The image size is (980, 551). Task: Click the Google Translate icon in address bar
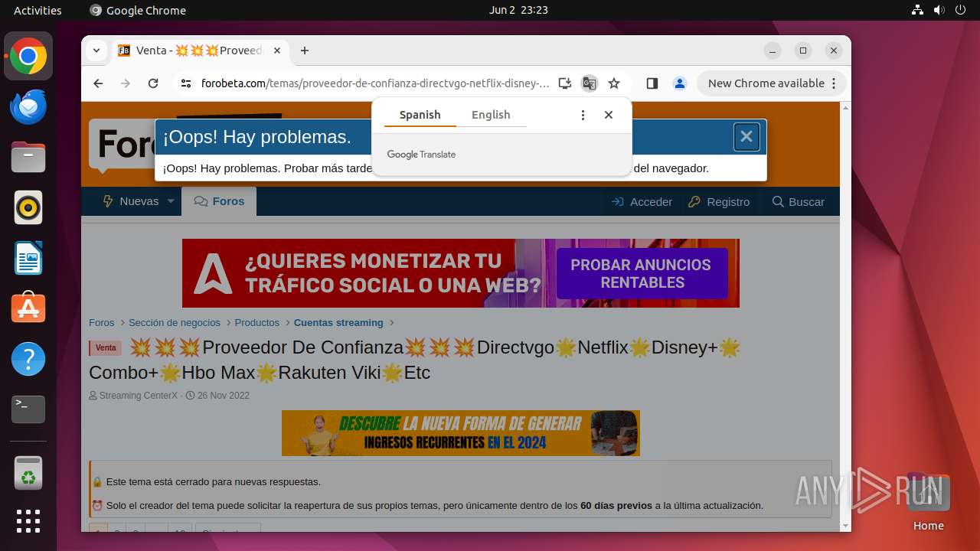(589, 83)
